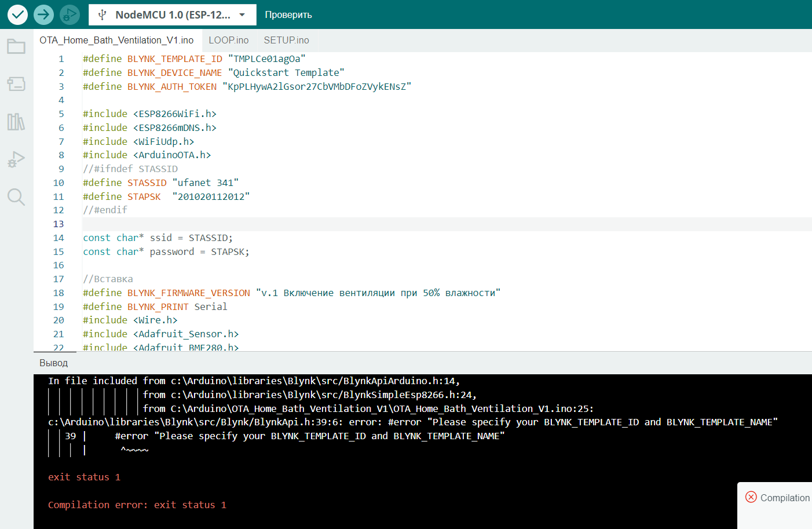Screen dimensions: 812x529
Task: Click the ESP8266mDNS.h include line
Action: click(149, 127)
